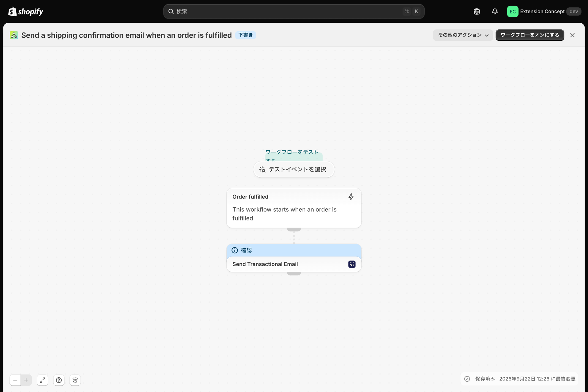
Task: Select the Order fulfilled trigger card
Action: (294, 208)
